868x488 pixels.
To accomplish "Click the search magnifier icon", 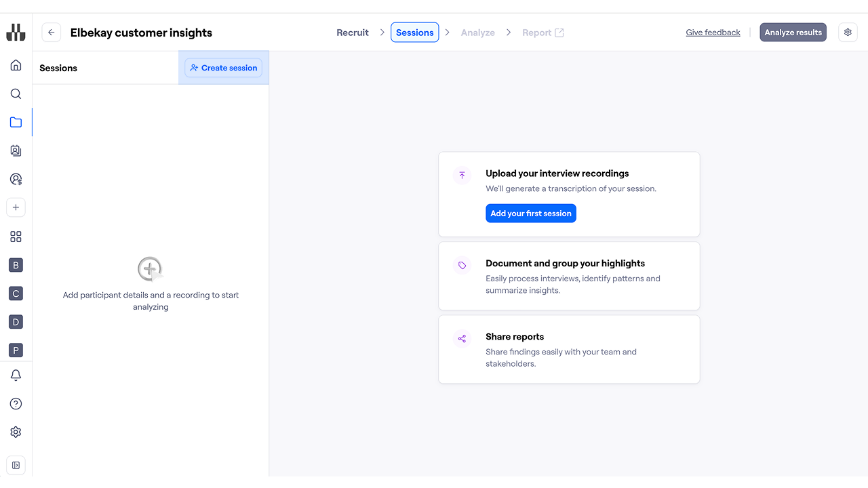I will [x=16, y=94].
